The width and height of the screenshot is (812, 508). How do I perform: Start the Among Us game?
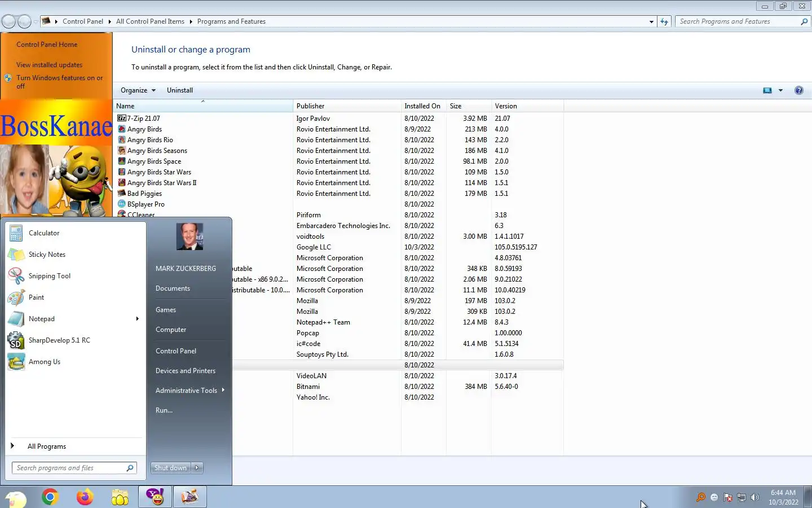point(76,362)
